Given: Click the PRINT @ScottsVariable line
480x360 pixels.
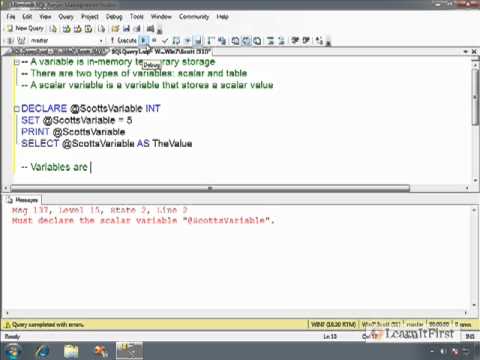Looking at the screenshot, I should click(x=73, y=132).
